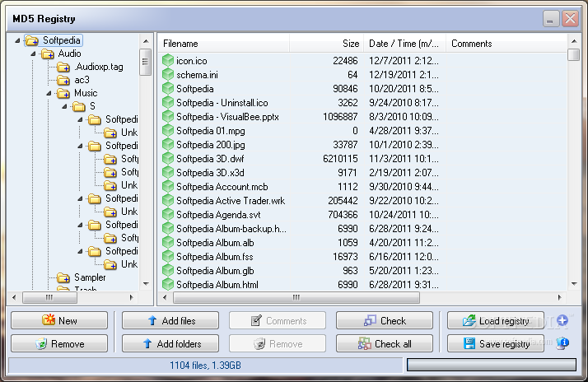This screenshot has width=588, height=382.
Task: Open the info icon beside Save registry
Action: (x=562, y=342)
